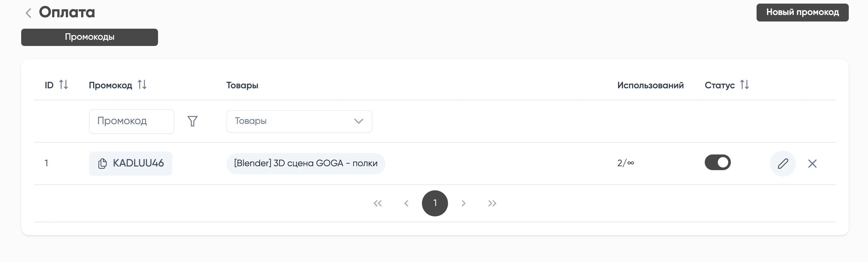Sort the table by Статус column

[x=744, y=85]
